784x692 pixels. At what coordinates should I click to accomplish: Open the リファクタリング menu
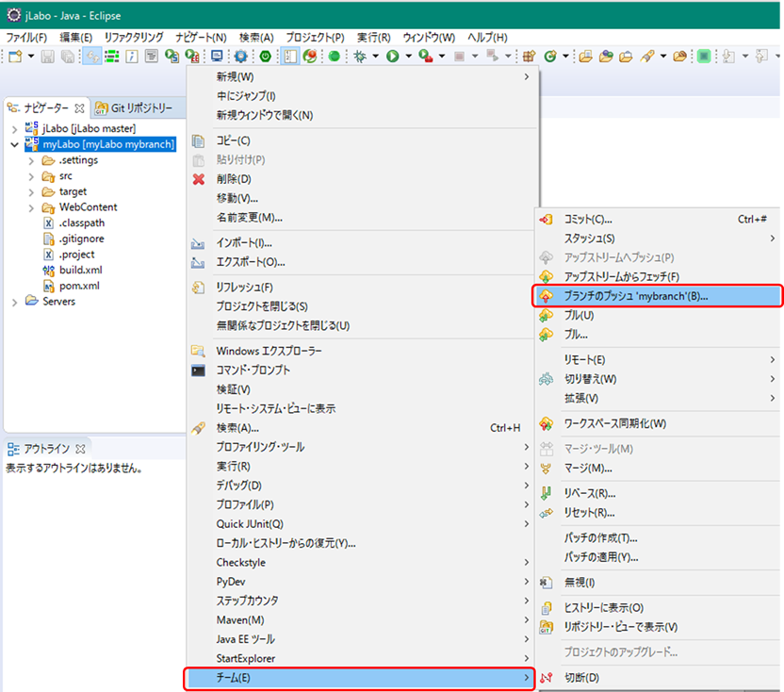134,38
